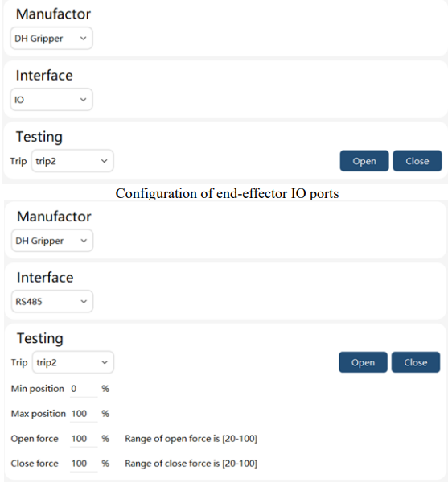Expand Trip dropdown in RS485 panel
Screen dimensions: 448x483
(x=73, y=362)
